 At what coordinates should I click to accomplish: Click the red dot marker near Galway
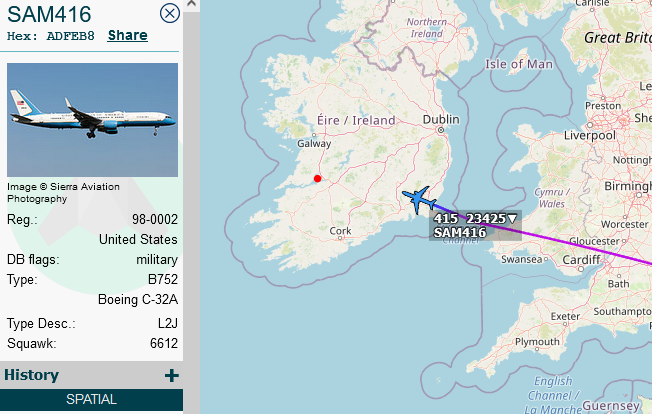[318, 179]
